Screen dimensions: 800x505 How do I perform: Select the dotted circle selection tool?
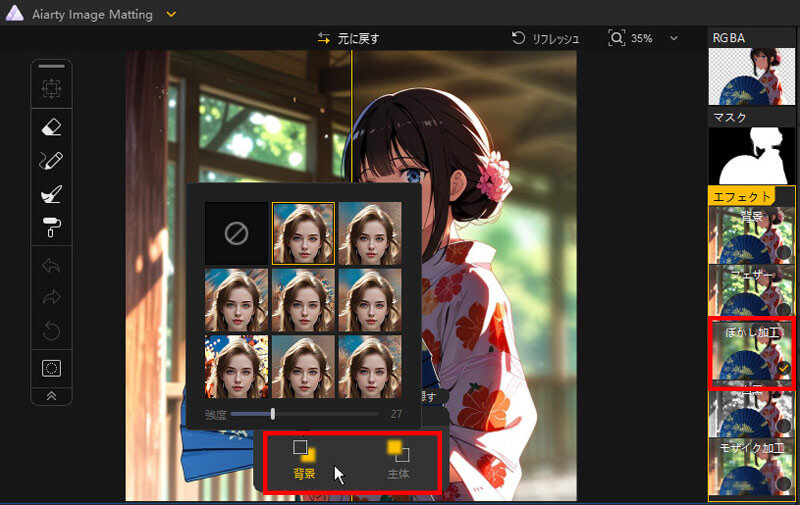(52, 368)
